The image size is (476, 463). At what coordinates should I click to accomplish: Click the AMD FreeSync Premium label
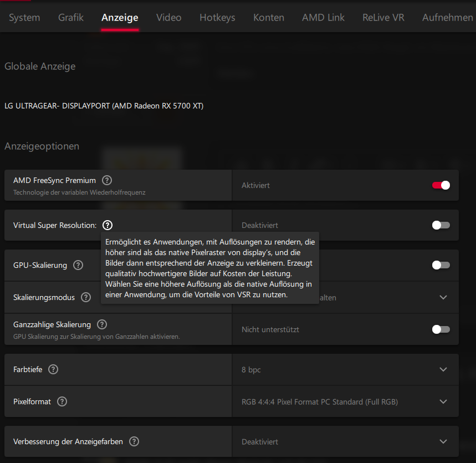pos(54,180)
